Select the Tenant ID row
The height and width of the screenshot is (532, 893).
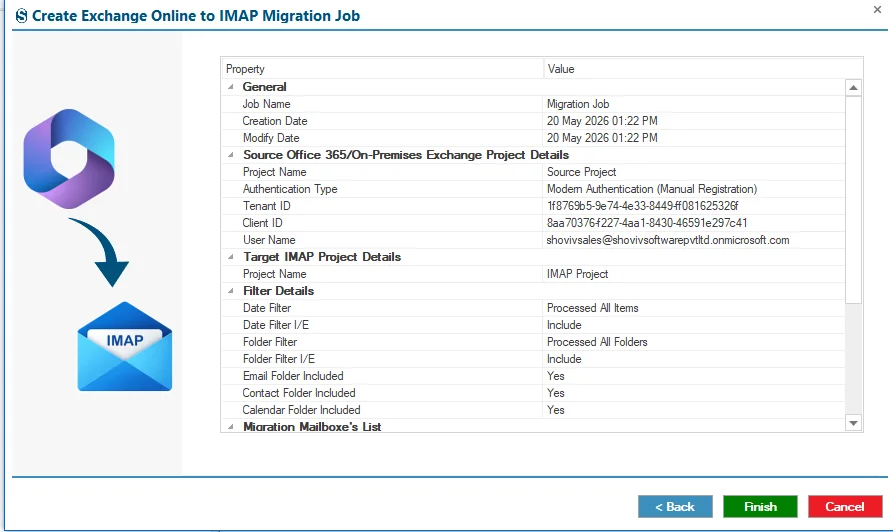[533, 206]
